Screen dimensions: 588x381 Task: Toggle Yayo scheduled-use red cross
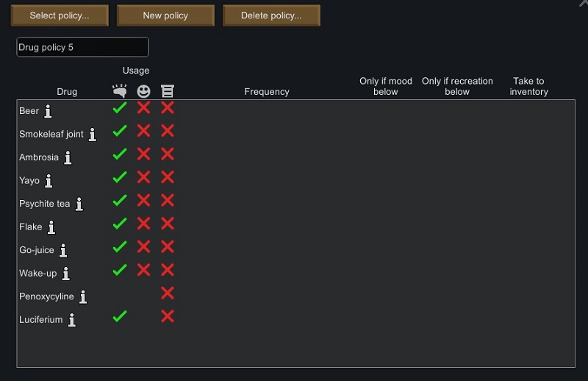(x=168, y=177)
